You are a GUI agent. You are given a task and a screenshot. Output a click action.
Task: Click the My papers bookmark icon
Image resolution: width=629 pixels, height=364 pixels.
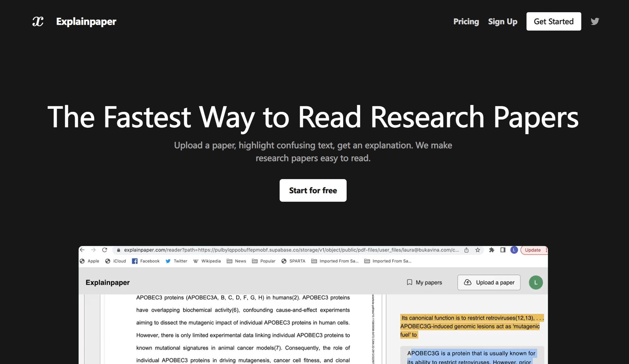409,282
